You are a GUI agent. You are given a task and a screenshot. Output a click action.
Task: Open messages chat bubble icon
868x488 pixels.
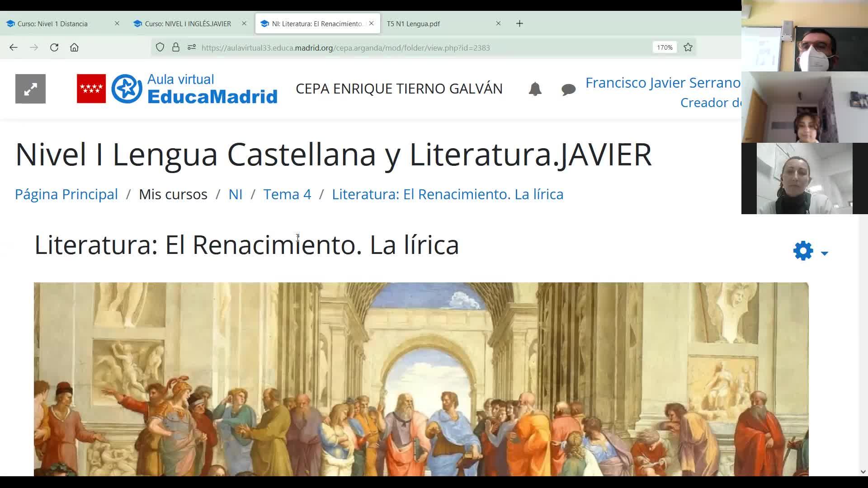tap(568, 89)
